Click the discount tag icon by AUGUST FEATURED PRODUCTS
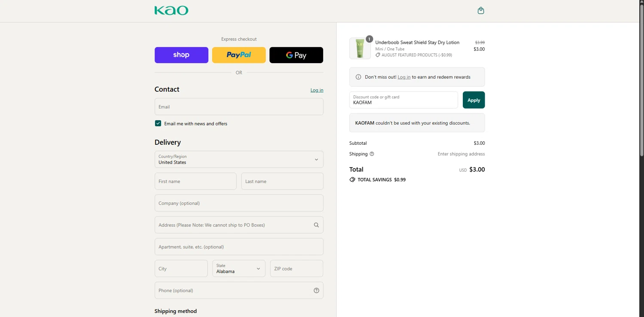Image resolution: width=644 pixels, height=317 pixels. click(378, 55)
